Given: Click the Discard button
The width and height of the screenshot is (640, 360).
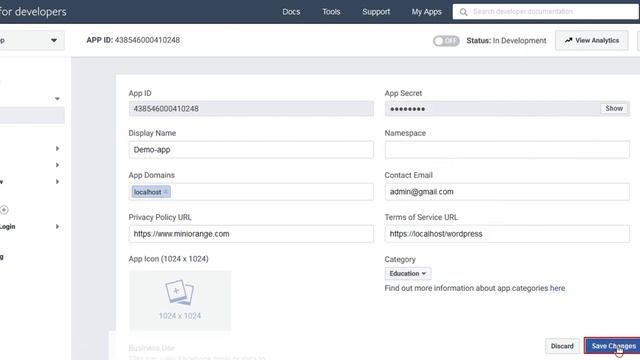Looking at the screenshot, I should point(562,346).
